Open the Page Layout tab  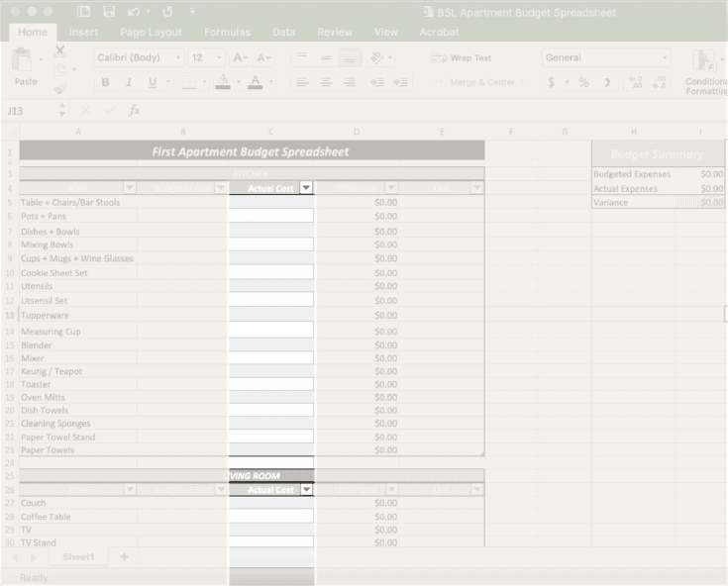[151, 32]
